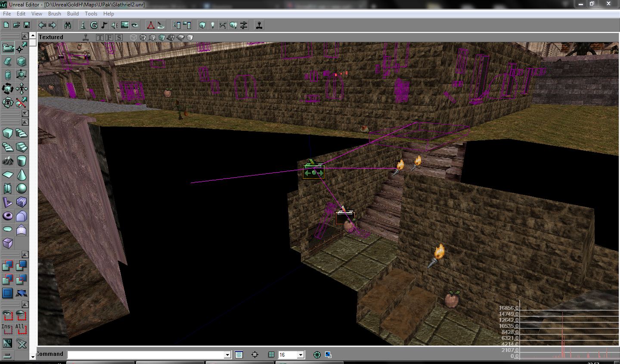Open the texture browser picture icon

tap(125, 25)
